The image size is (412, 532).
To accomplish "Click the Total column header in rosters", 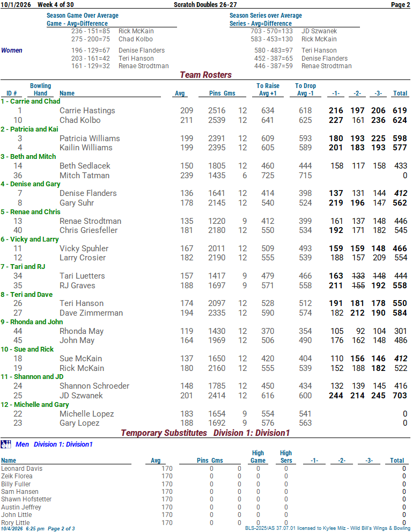I will tap(400, 93).
